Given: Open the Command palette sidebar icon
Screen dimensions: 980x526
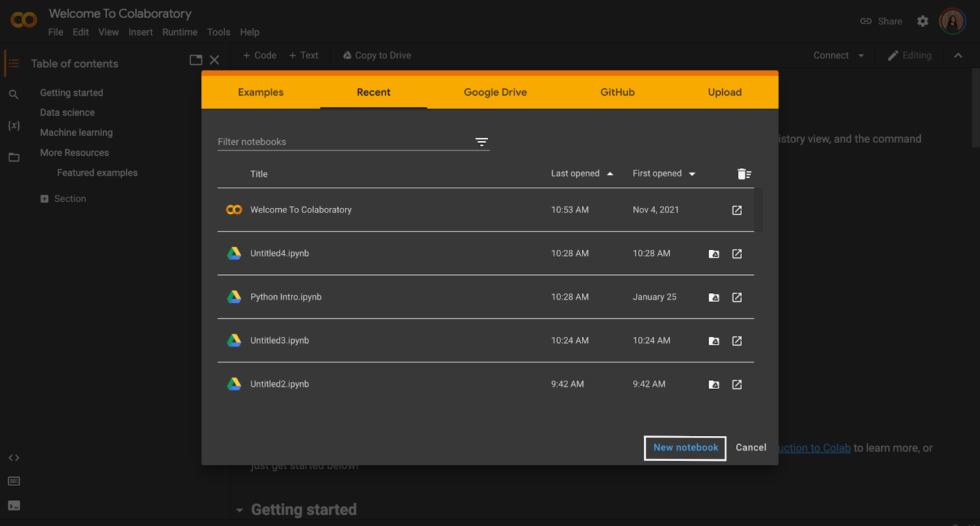Looking at the screenshot, I should point(14,481).
